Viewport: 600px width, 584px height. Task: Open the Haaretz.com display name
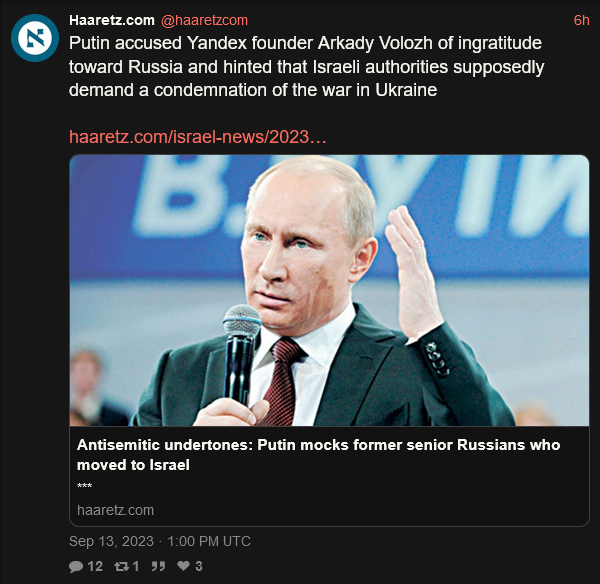point(112,20)
